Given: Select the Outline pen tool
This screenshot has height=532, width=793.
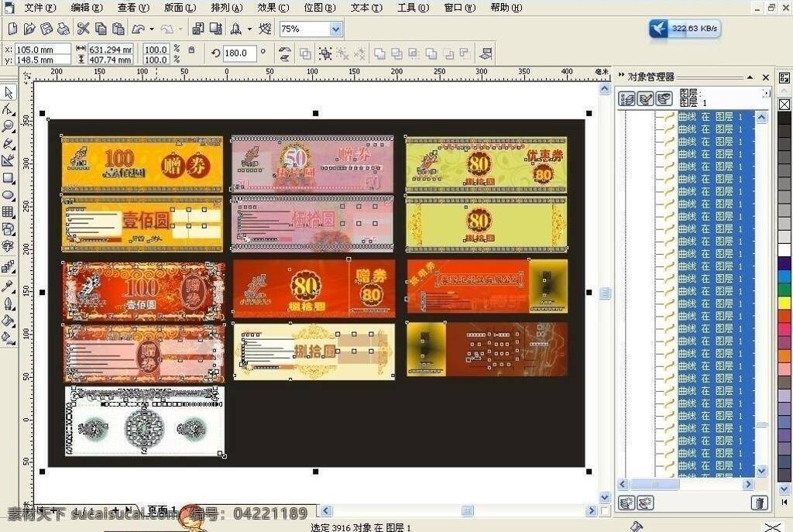Looking at the screenshot, I should pyautogui.click(x=9, y=304).
